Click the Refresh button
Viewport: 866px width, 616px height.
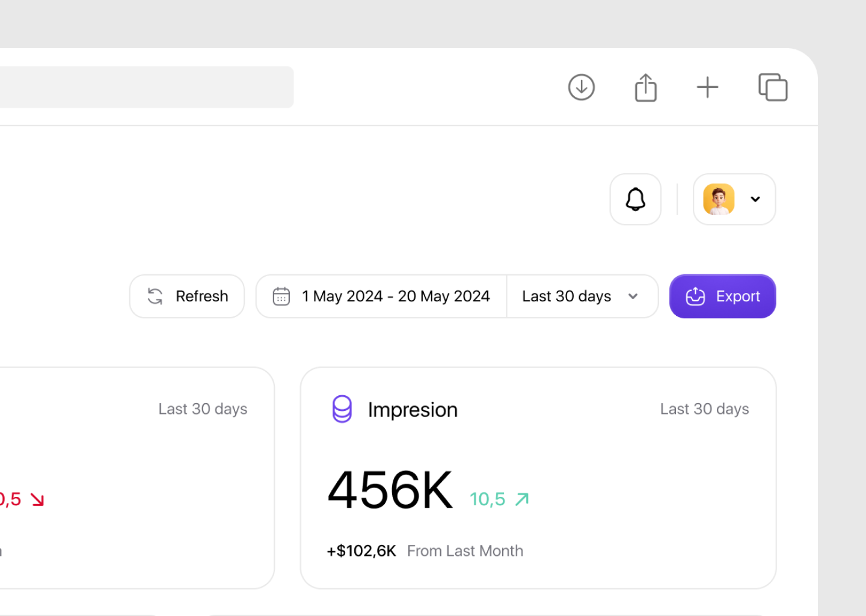[186, 296]
